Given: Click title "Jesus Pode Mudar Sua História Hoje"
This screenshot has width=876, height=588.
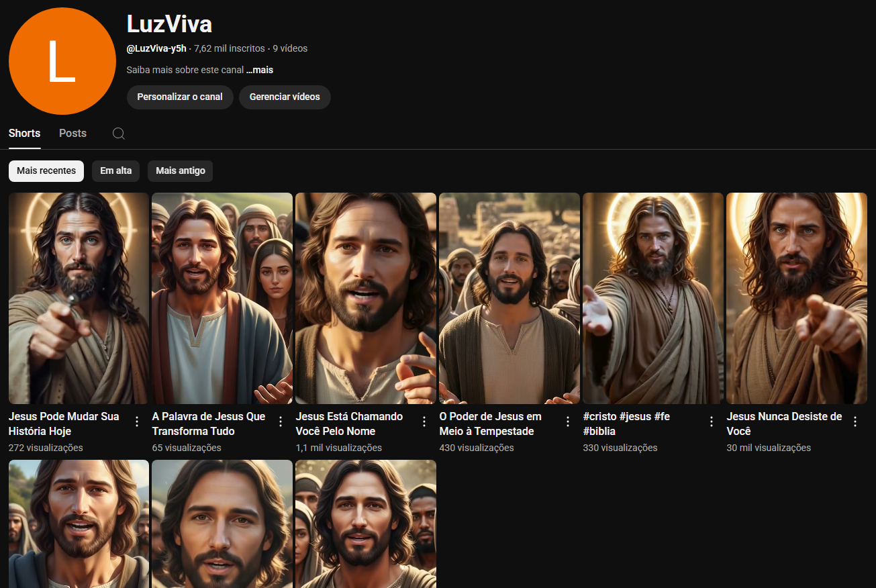Looking at the screenshot, I should point(64,424).
